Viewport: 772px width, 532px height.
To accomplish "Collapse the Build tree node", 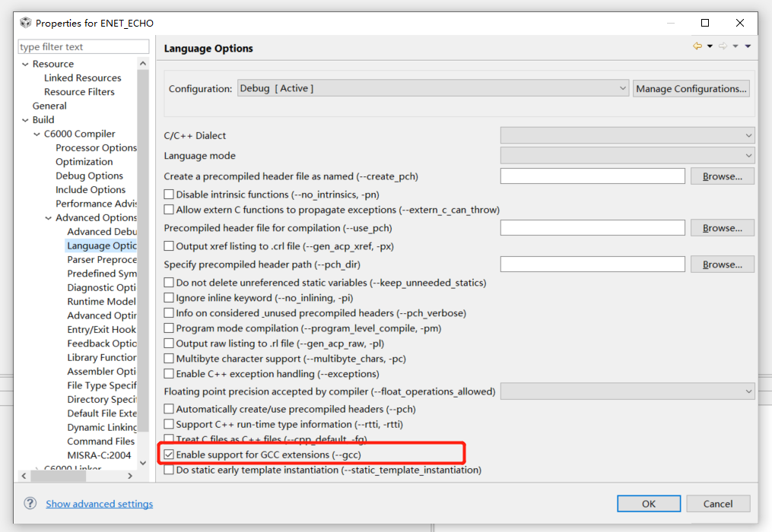I will [25, 119].
